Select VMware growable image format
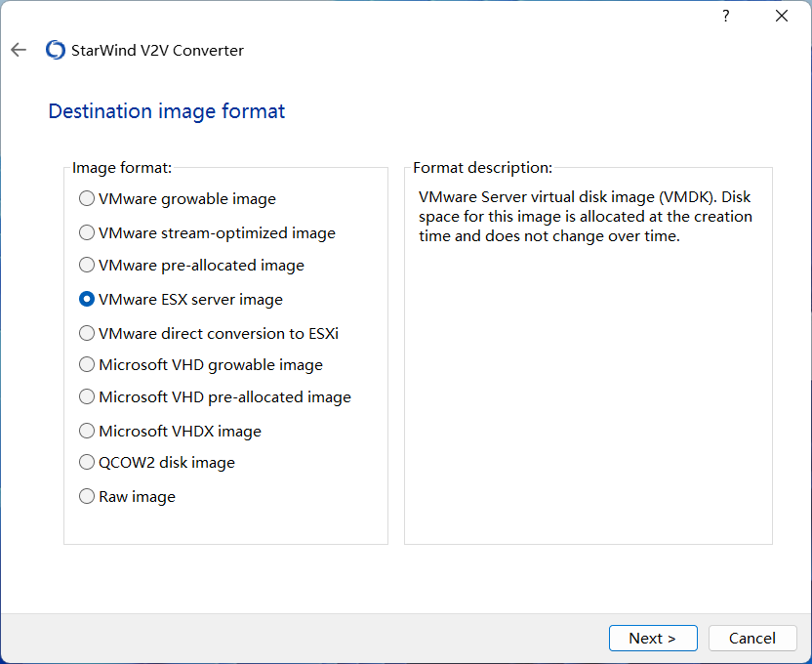The width and height of the screenshot is (812, 664). click(87, 199)
